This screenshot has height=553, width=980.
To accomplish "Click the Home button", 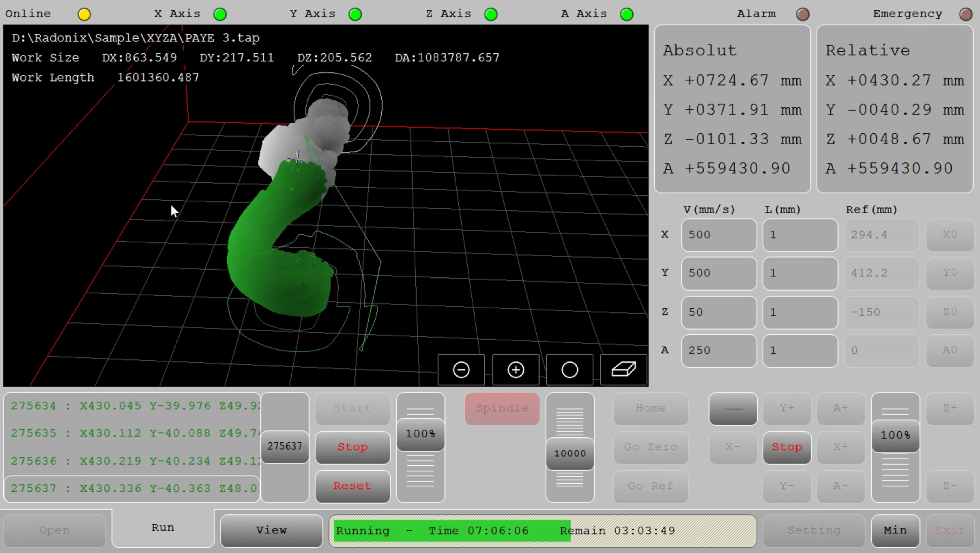I will [651, 408].
